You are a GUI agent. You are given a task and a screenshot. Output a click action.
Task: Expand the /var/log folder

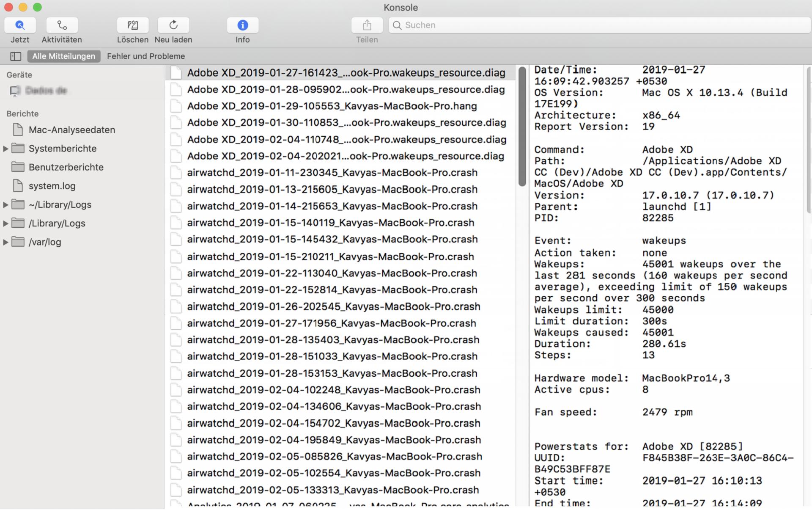coord(5,242)
